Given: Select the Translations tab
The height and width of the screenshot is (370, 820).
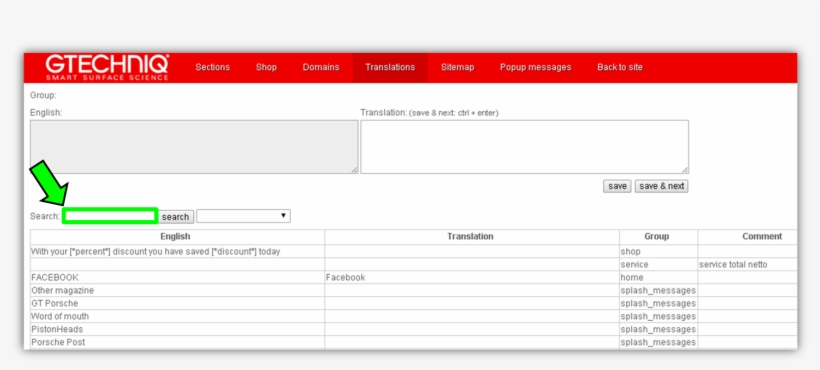Looking at the screenshot, I should coord(390,67).
